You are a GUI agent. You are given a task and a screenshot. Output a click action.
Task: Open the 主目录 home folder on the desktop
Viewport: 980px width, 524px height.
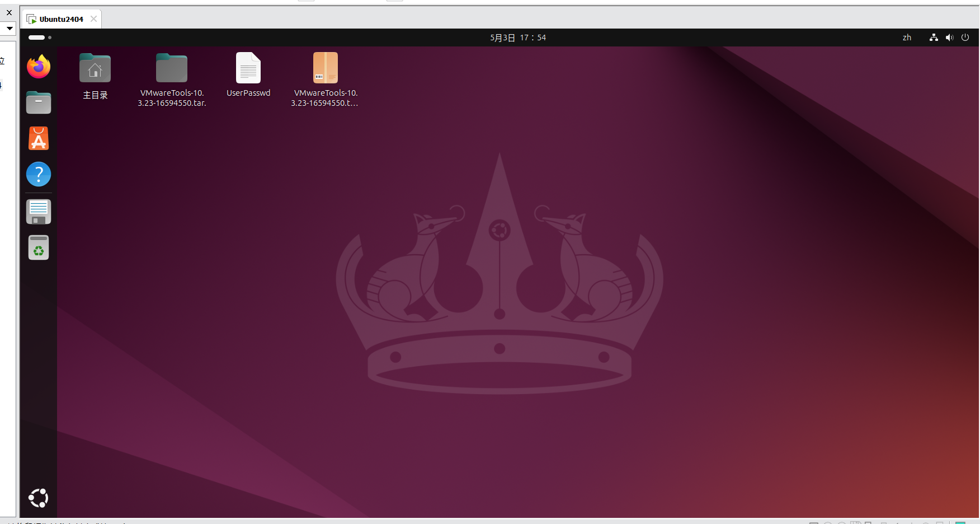95,68
